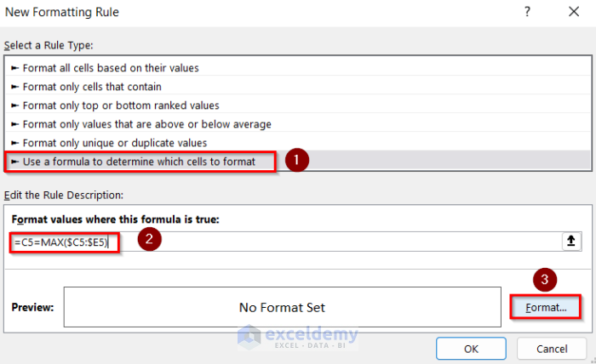Viewport: 596px width, 364px height.
Task: Click the Help question mark icon
Action: (528, 12)
